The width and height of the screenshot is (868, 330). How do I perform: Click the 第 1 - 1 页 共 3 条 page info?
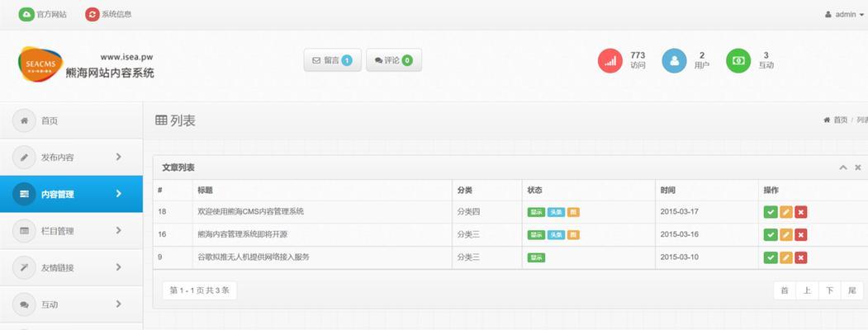(199, 290)
